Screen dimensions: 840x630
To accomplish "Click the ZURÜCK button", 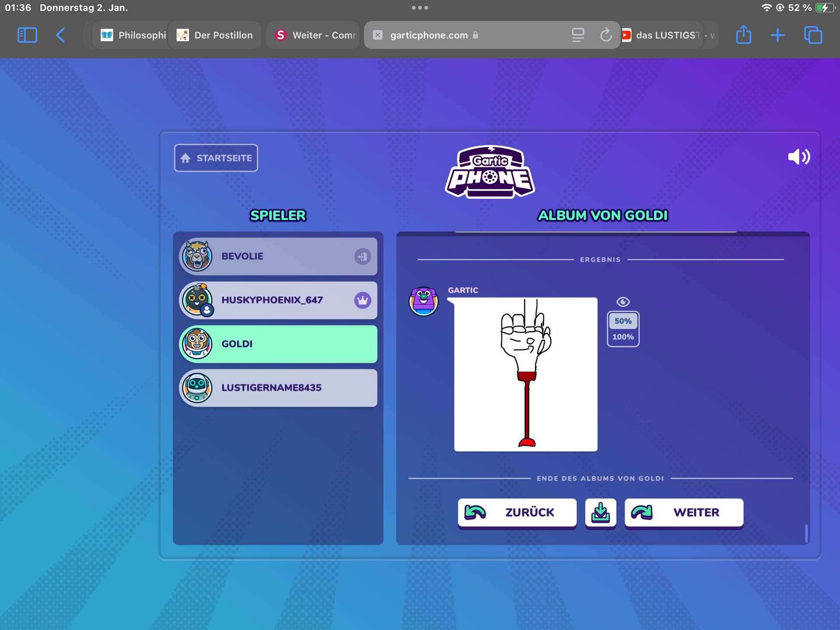I will [517, 512].
